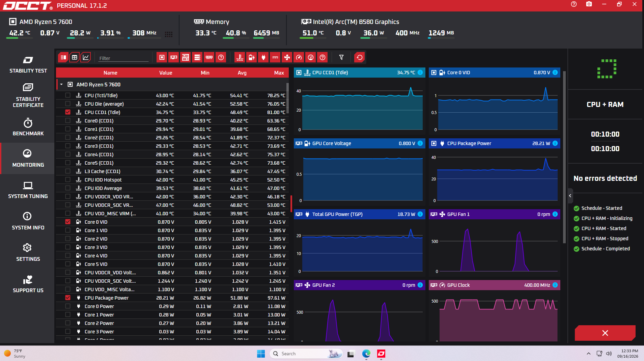Click the taskbar Search box
The image size is (644, 361).
pos(306,354)
